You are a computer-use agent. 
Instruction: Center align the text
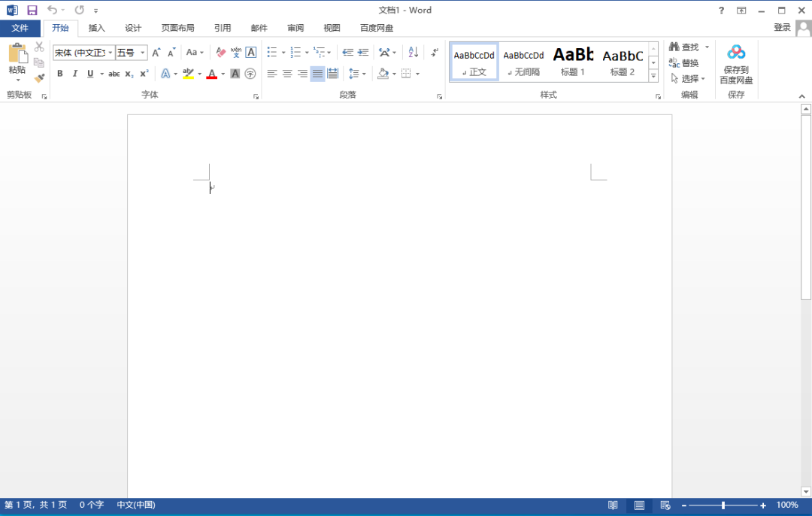tap(287, 74)
